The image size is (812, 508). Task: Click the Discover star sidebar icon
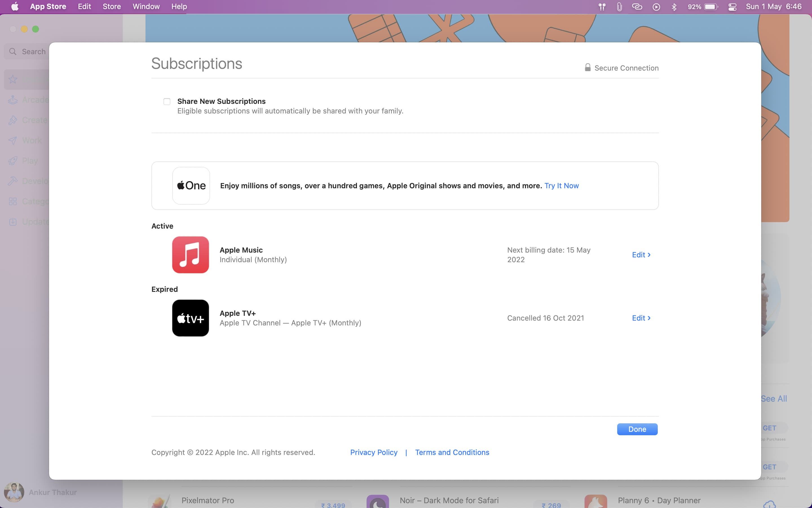[13, 79]
